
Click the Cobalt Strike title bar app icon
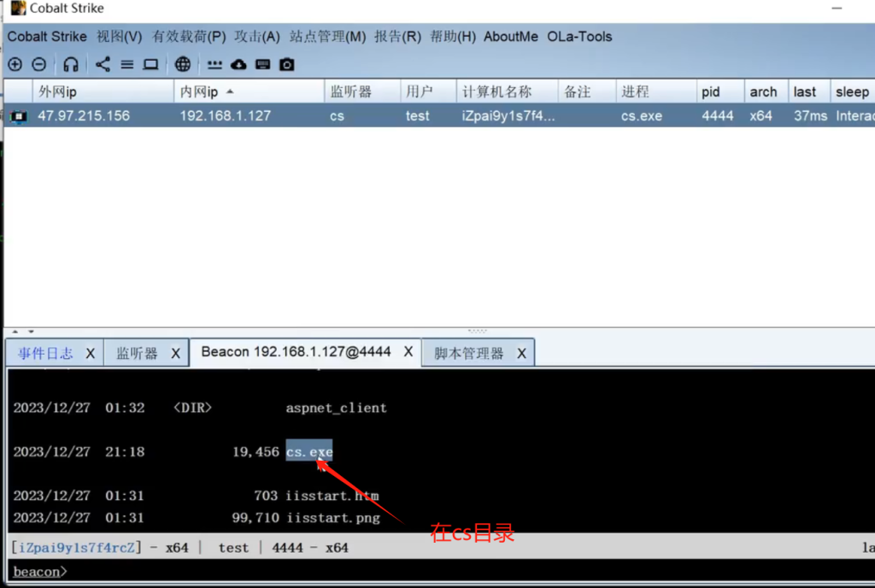click(18, 8)
